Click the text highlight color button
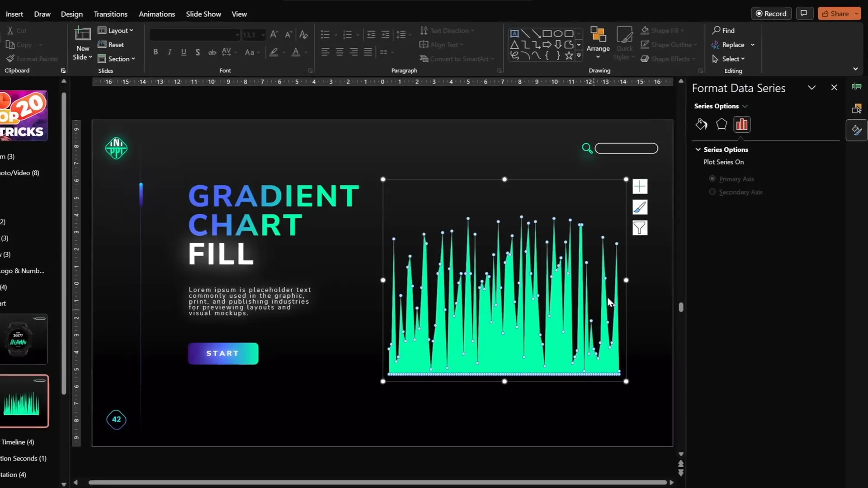Viewport: 868px width, 488px height. 274,52
